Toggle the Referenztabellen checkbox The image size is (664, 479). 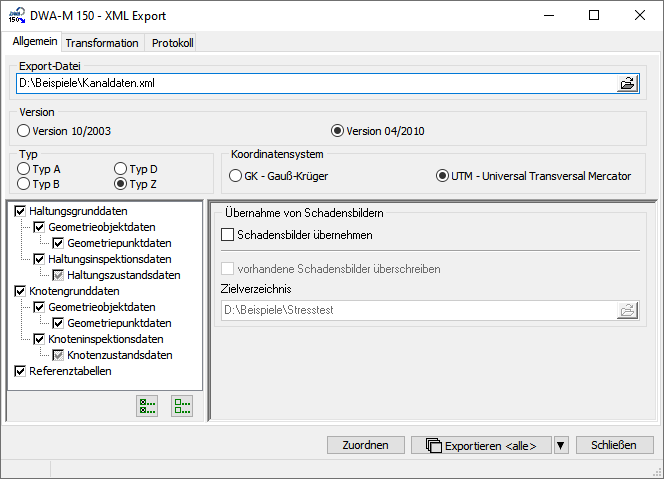pos(21,371)
